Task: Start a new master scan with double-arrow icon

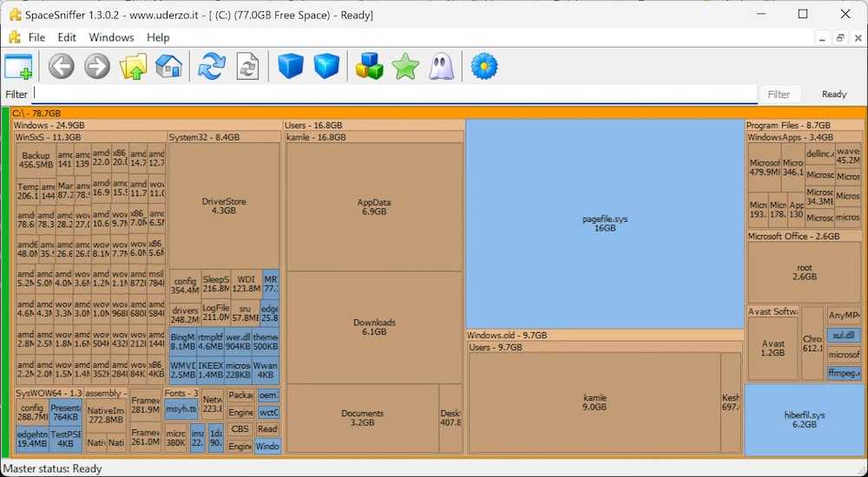Action: coord(211,66)
